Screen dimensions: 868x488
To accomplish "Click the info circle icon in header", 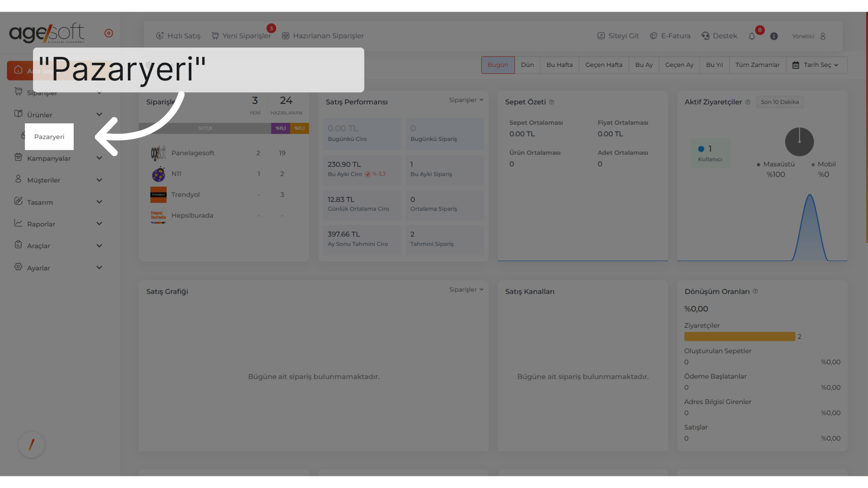I will tap(774, 36).
